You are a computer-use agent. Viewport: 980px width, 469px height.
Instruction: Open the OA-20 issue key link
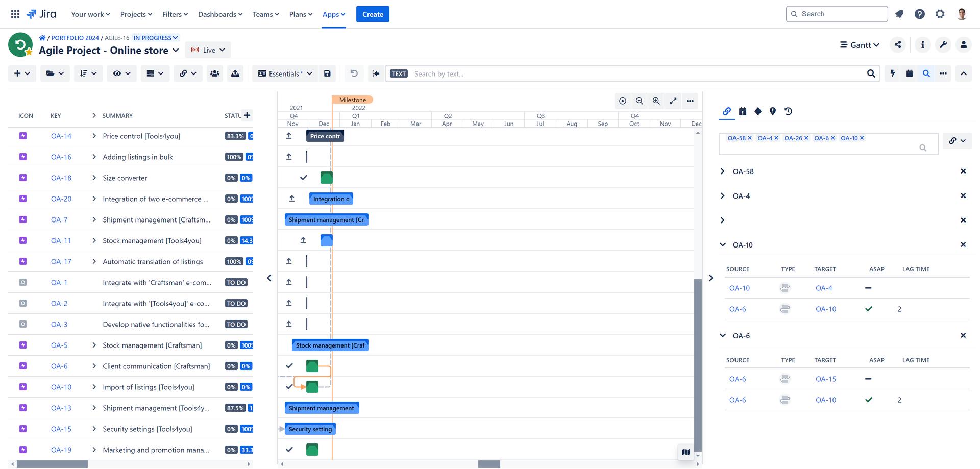pyautogui.click(x=61, y=199)
